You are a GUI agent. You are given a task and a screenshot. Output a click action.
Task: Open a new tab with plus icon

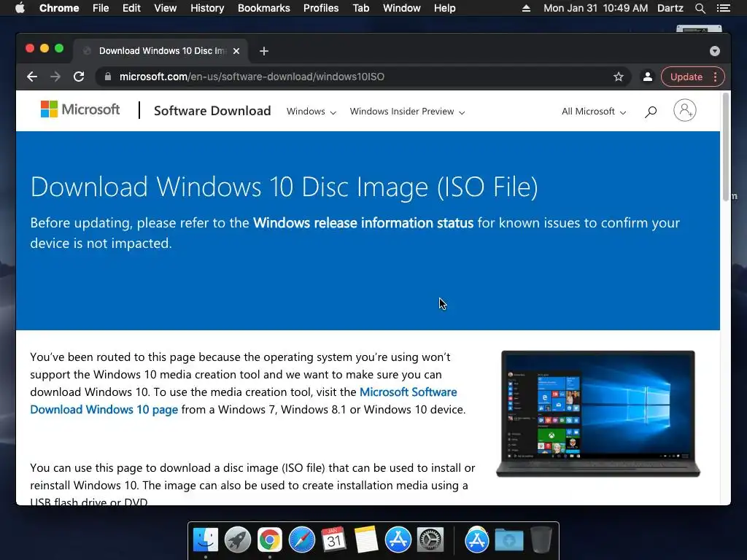coord(264,51)
